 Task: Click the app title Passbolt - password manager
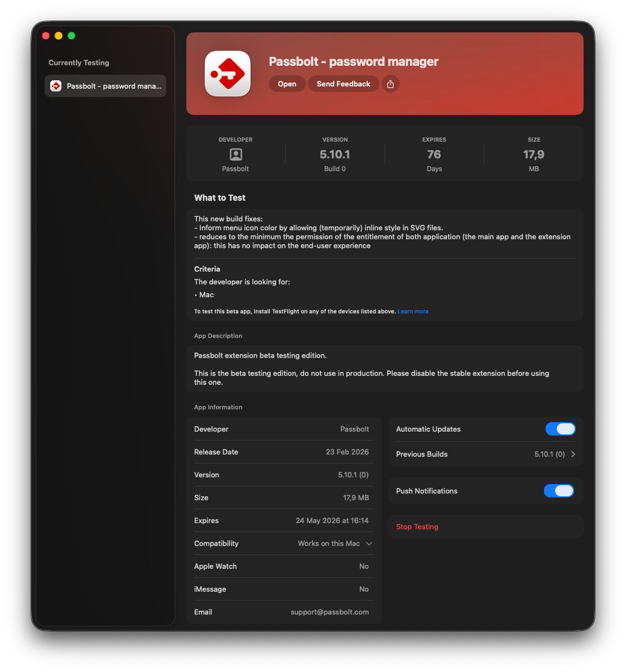[354, 61]
